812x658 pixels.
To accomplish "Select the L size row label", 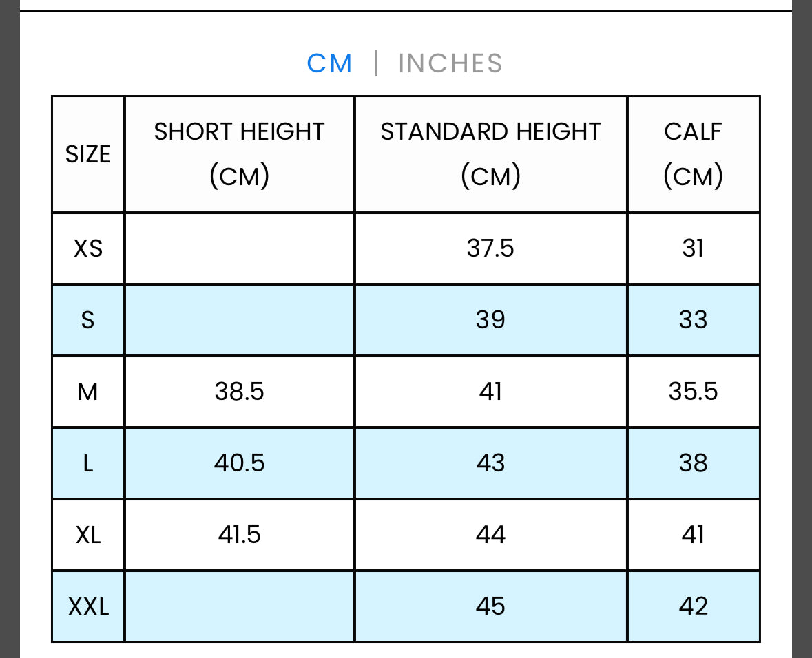I will 88,463.
